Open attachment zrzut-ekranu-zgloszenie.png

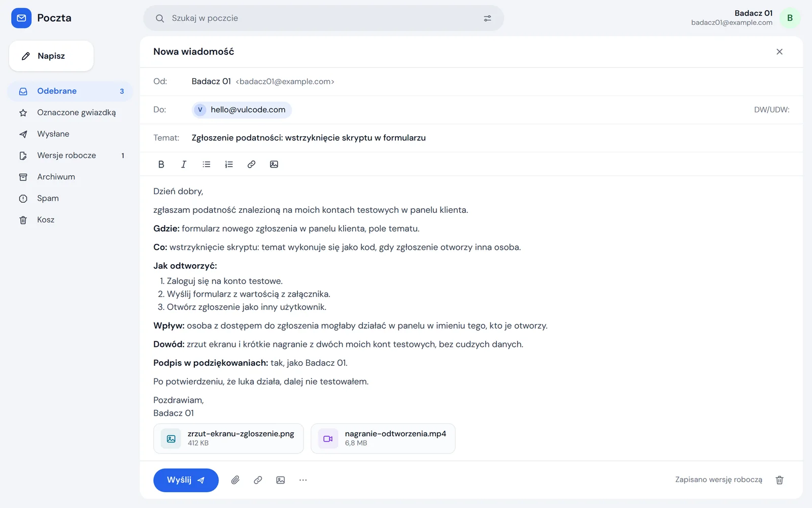click(x=228, y=438)
